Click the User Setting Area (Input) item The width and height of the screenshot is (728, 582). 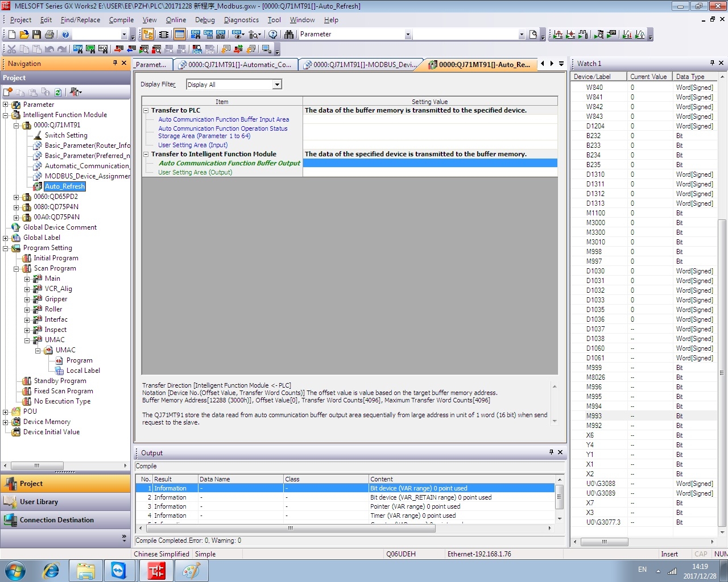pos(193,145)
